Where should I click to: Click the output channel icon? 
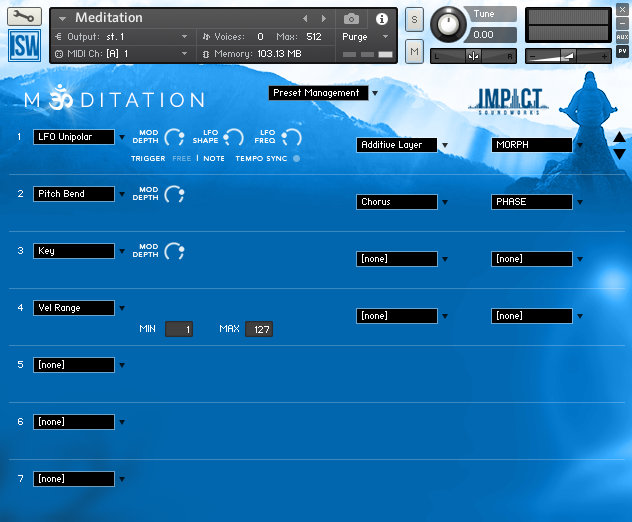(58, 37)
